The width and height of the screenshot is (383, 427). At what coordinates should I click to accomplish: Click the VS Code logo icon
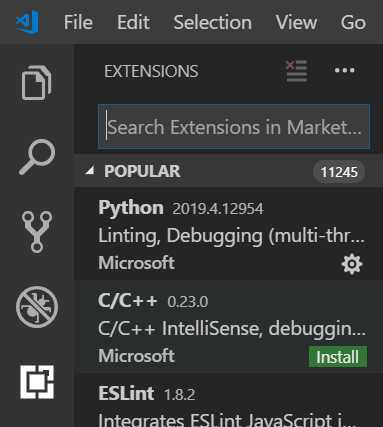[x=28, y=22]
